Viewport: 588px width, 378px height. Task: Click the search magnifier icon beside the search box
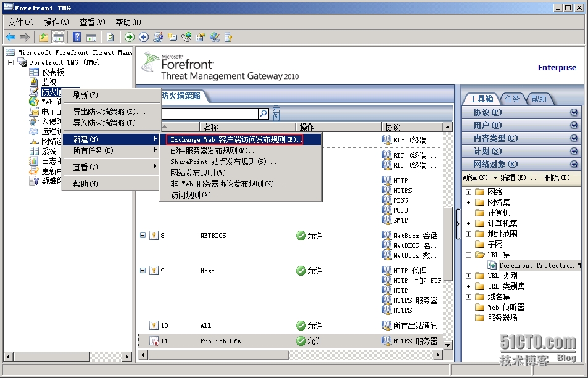[x=263, y=113]
